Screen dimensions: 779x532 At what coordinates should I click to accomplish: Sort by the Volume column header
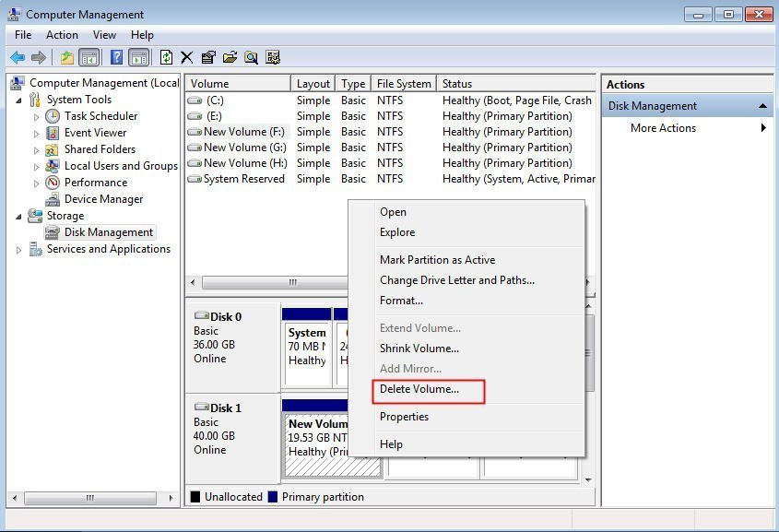(238, 84)
